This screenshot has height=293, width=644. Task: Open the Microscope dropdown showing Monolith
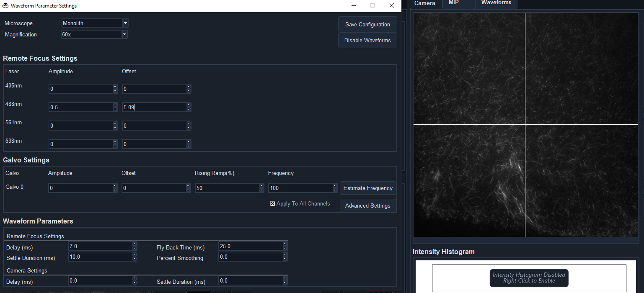(x=125, y=23)
